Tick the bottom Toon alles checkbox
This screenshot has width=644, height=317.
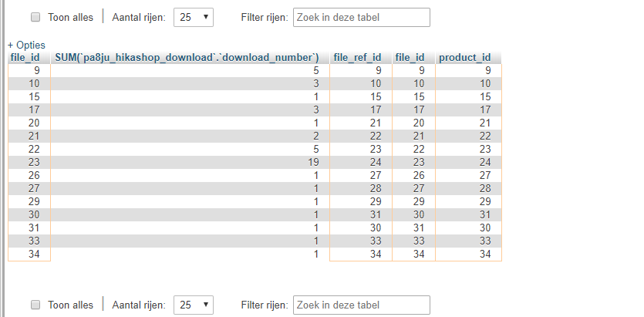(35, 305)
